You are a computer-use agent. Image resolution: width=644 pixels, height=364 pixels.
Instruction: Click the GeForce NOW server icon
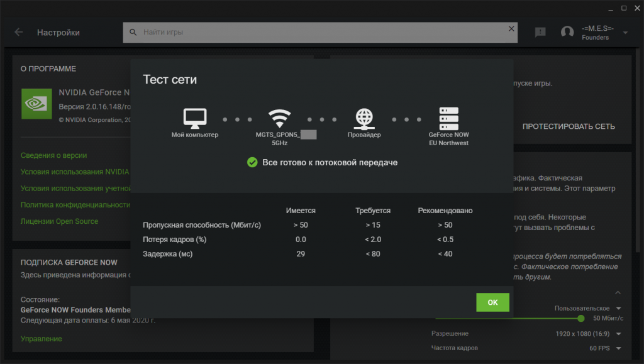point(448,118)
